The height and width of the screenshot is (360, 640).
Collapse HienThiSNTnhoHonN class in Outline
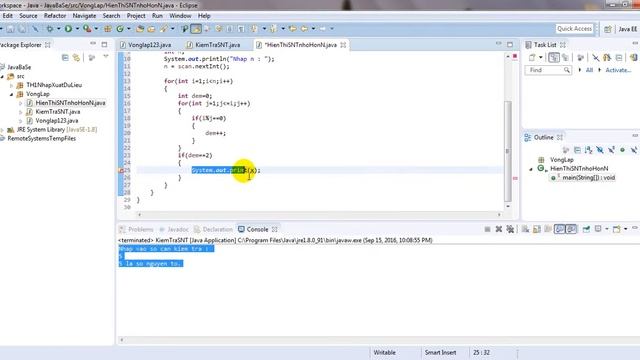tap(531, 169)
